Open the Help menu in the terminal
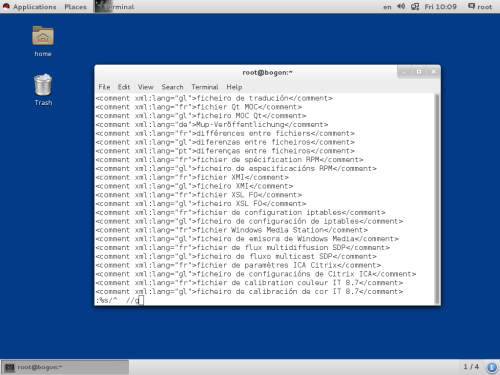 pos(234,87)
